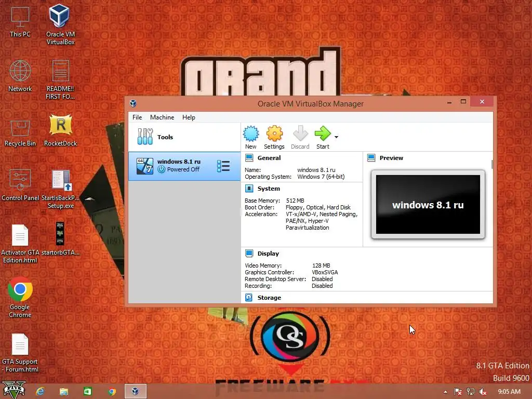Select Activator GTA Edition.html file icon

click(20, 244)
